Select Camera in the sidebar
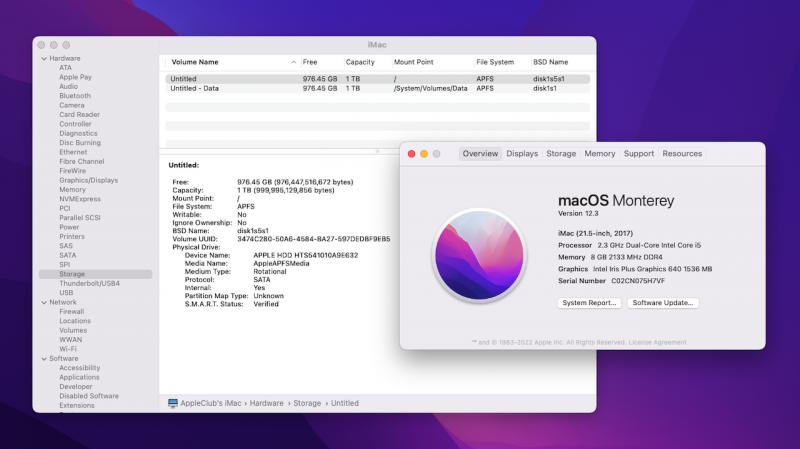 pos(71,105)
